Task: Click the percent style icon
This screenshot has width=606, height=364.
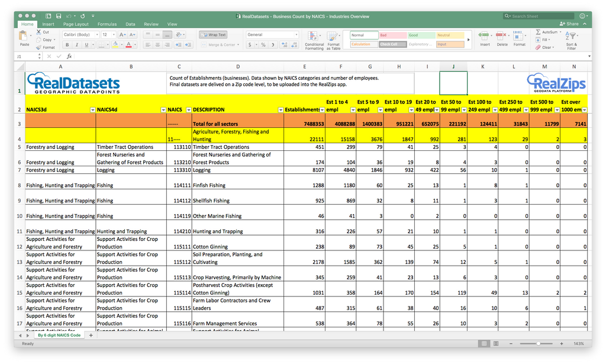Action: 263,45
